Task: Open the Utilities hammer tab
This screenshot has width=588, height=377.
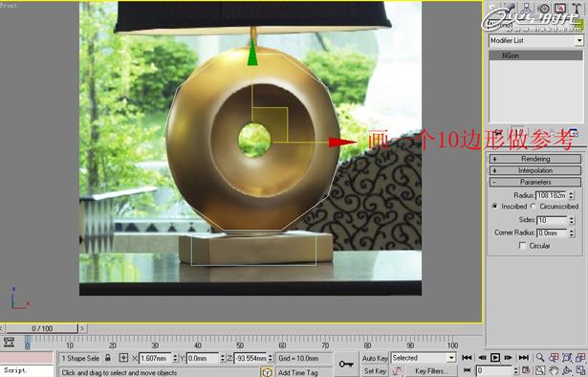Action: [577, 9]
